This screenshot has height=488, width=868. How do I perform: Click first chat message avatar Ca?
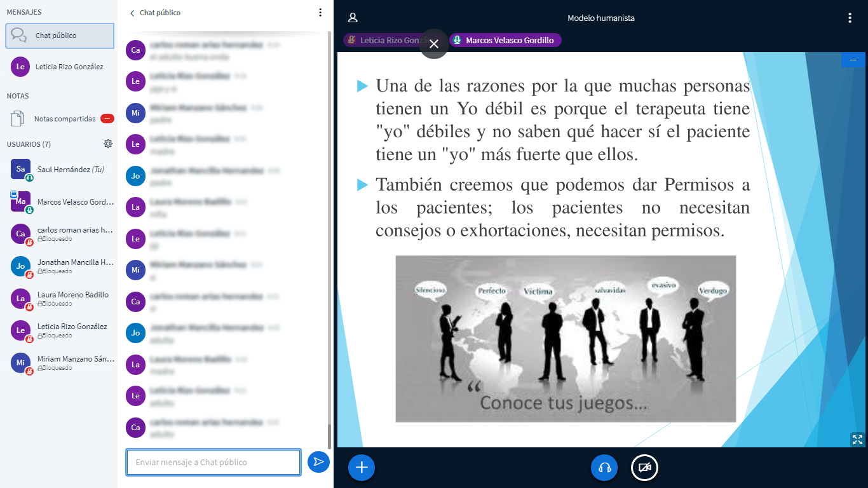[135, 50]
